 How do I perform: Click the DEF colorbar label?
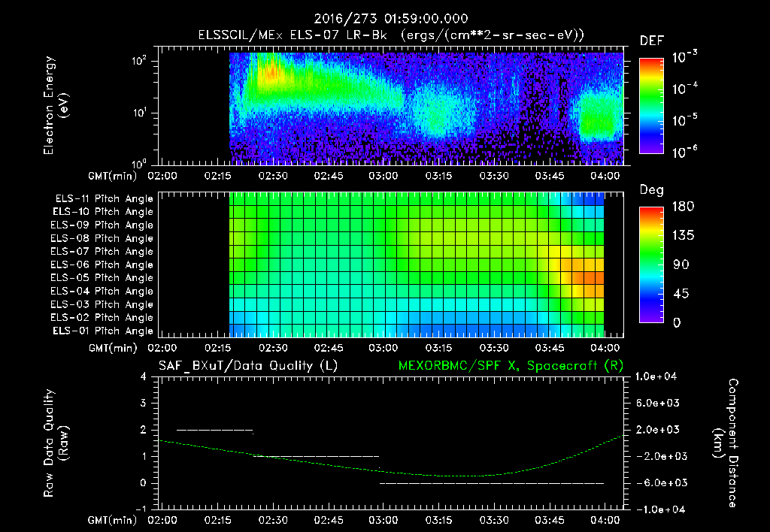[x=652, y=41]
